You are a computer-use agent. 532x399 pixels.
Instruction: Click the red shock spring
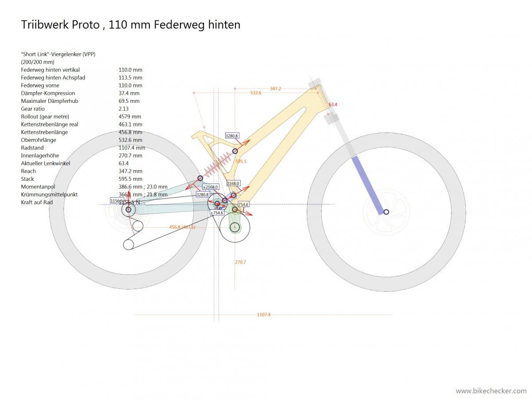point(218,164)
